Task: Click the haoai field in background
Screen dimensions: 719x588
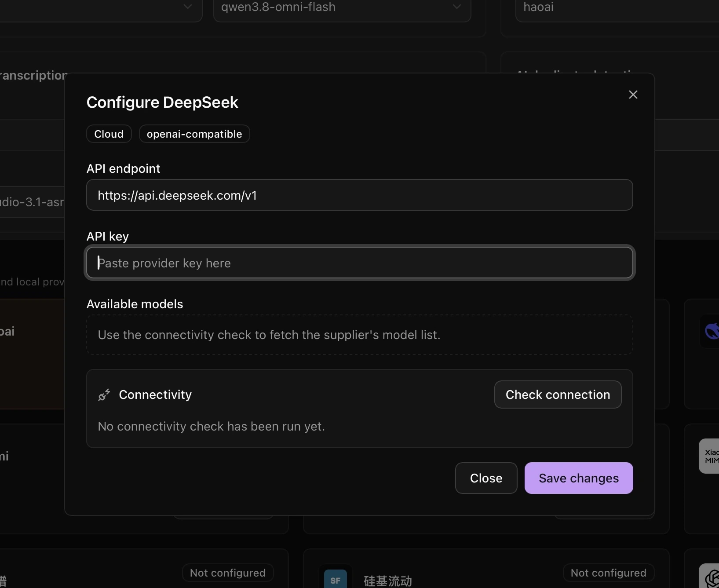Action: tap(617, 8)
